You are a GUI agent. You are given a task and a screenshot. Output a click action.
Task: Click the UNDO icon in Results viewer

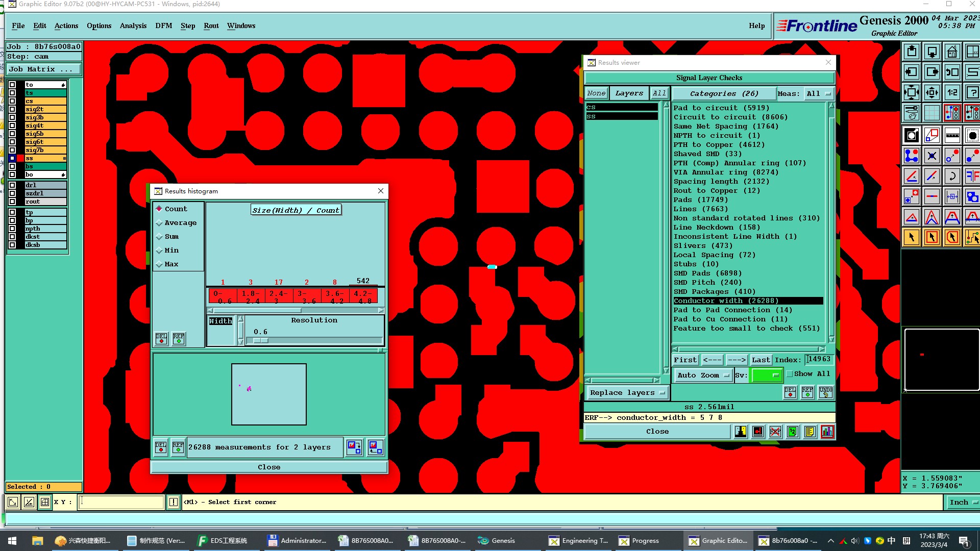[825, 392]
